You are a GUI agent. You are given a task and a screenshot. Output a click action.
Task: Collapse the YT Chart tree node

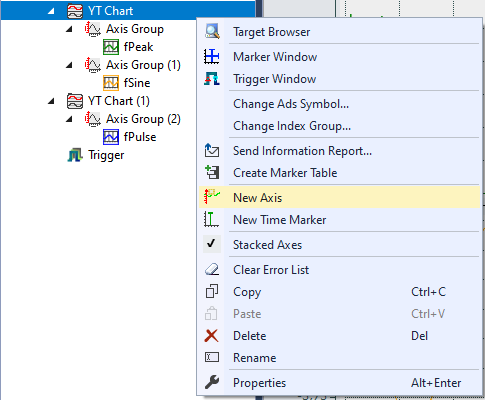point(51,11)
